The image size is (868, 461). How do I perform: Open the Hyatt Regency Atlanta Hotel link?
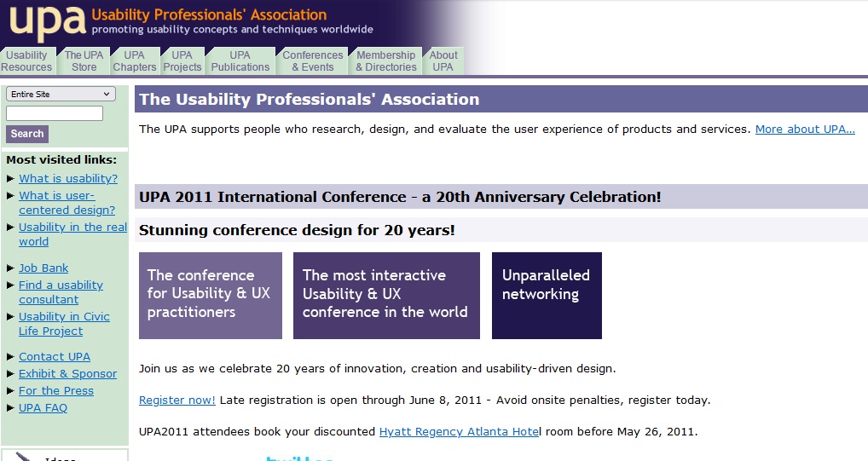coord(460,432)
